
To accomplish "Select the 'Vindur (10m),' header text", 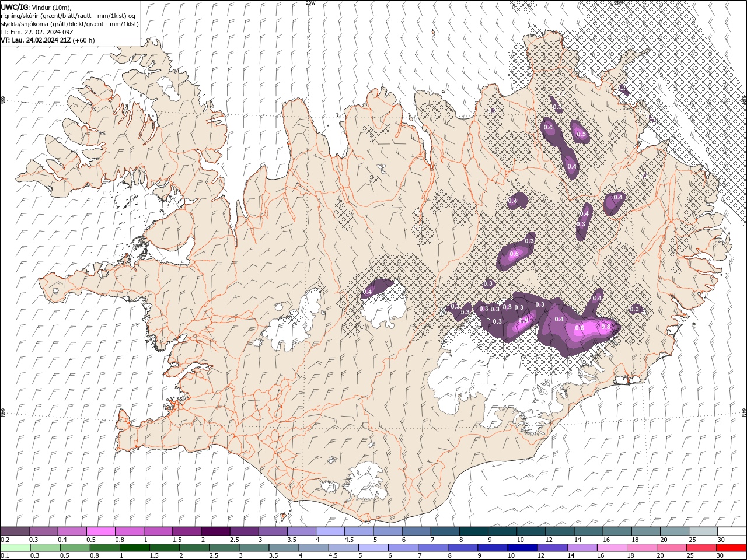I will (x=52, y=7).
